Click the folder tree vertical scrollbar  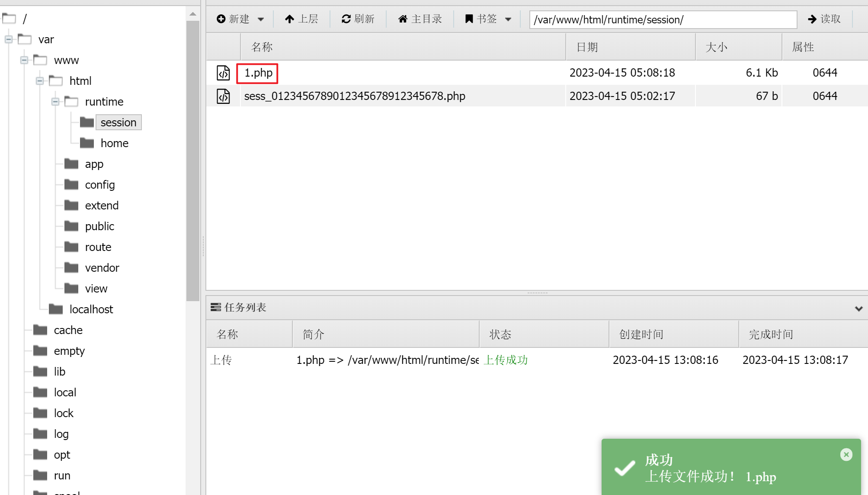pos(192,160)
